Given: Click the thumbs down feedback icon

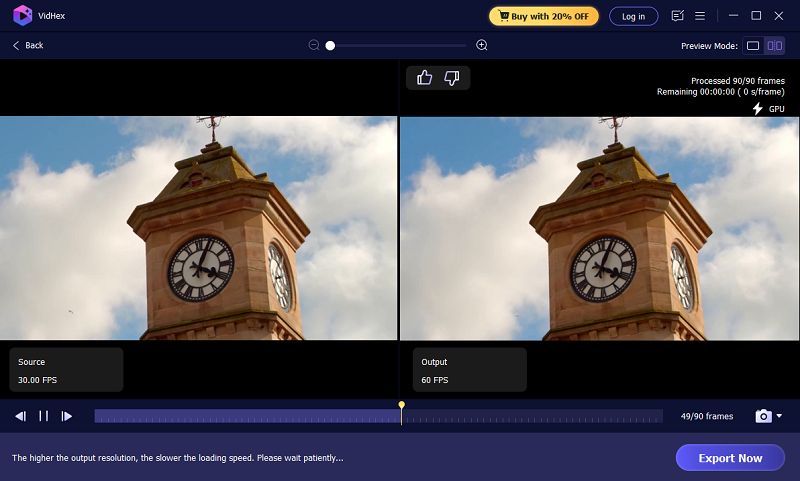Looking at the screenshot, I should (452, 78).
